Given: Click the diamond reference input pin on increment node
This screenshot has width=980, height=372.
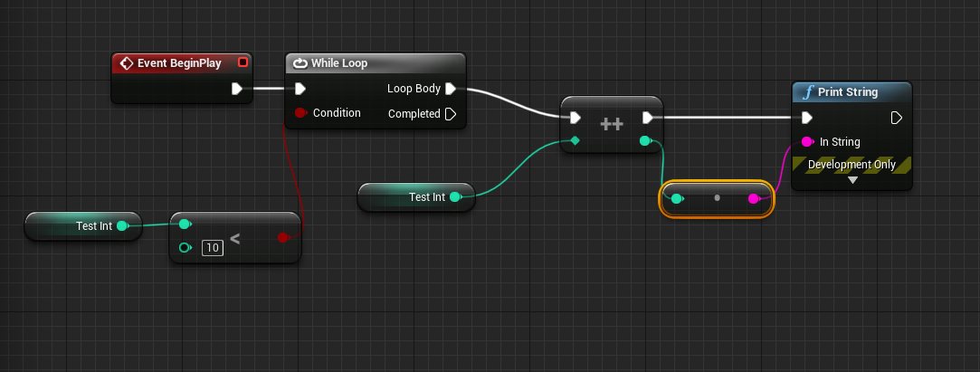Looking at the screenshot, I should coord(575,141).
